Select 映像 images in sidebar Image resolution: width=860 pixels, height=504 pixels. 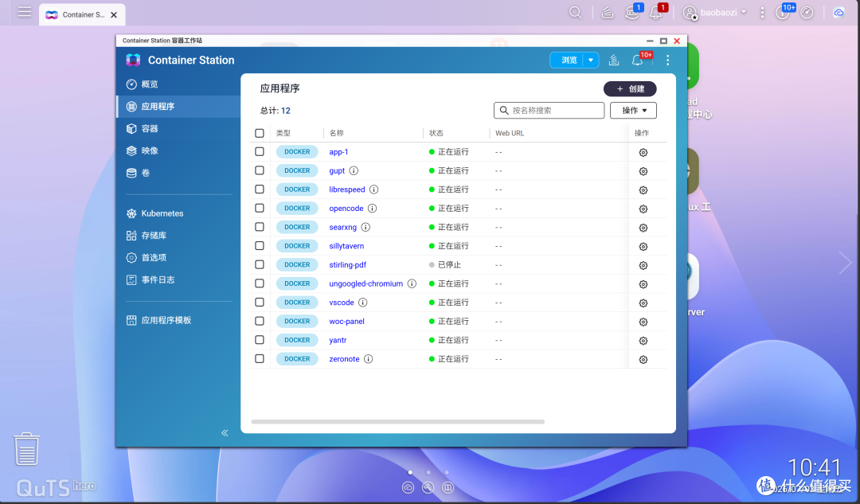pyautogui.click(x=178, y=150)
